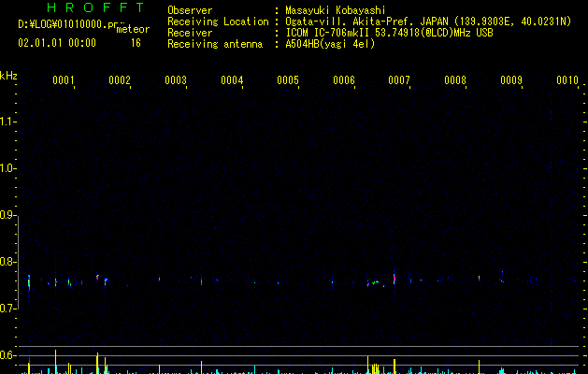Select antenna text A504HB(yagi 4el)

tap(330, 44)
